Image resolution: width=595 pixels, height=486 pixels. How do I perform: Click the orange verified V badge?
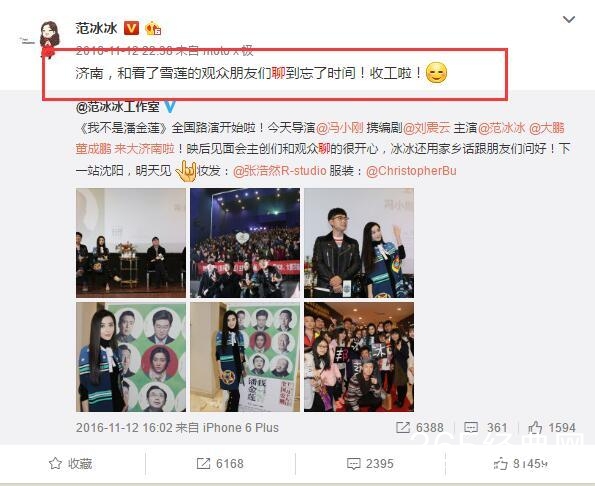point(131,28)
